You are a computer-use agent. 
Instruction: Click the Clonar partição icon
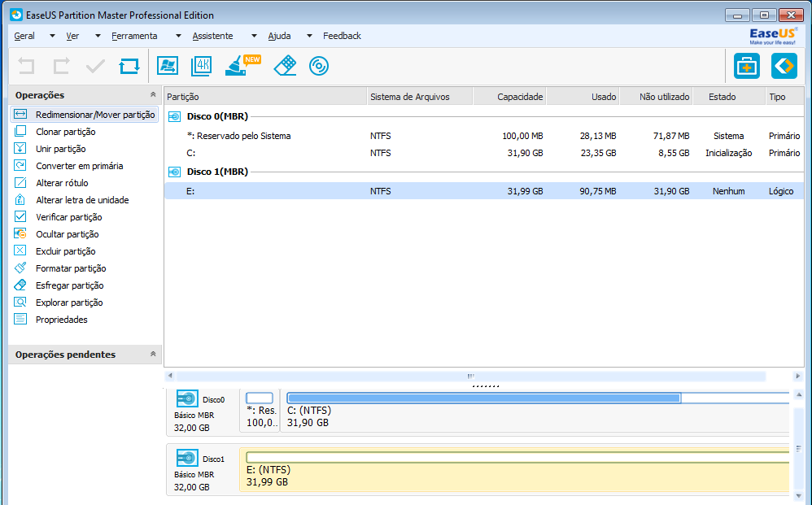(x=20, y=132)
